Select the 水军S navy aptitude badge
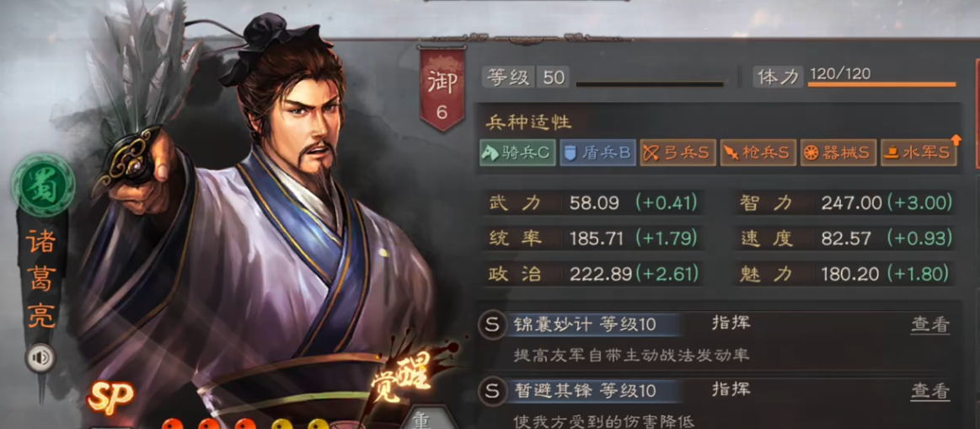980x429 pixels. [x=918, y=153]
